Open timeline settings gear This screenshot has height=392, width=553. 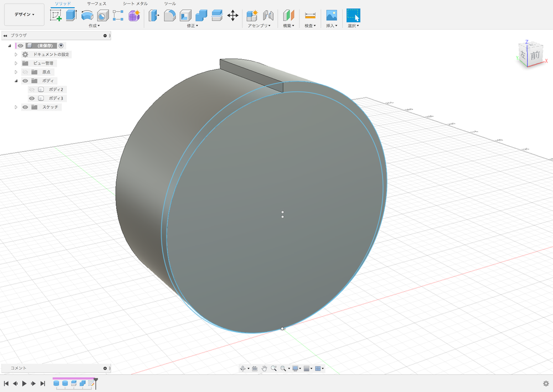pos(546,384)
